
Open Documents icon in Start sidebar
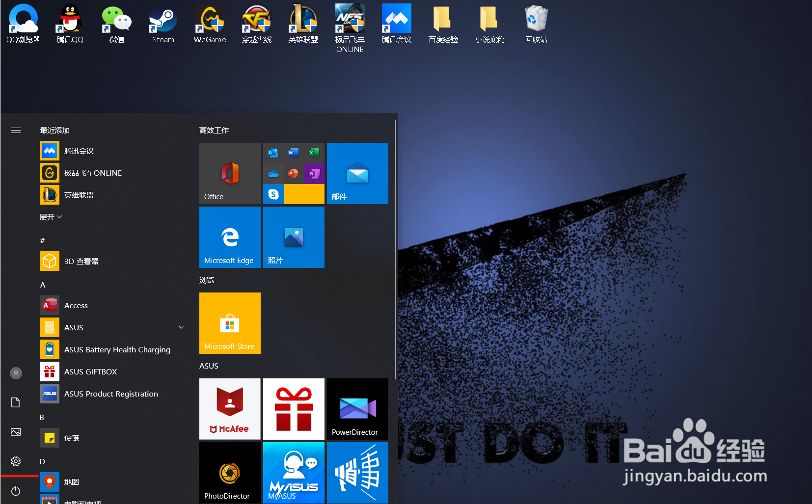[x=16, y=402]
